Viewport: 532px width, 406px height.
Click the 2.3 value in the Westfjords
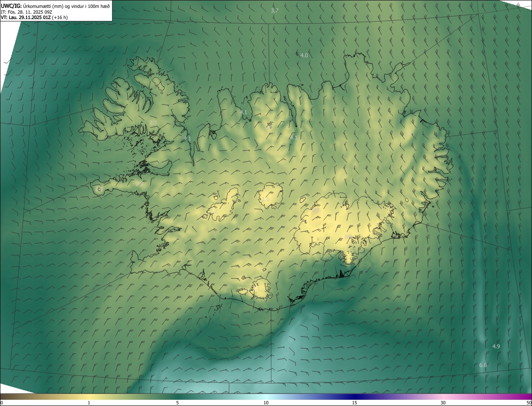pyautogui.click(x=153, y=122)
